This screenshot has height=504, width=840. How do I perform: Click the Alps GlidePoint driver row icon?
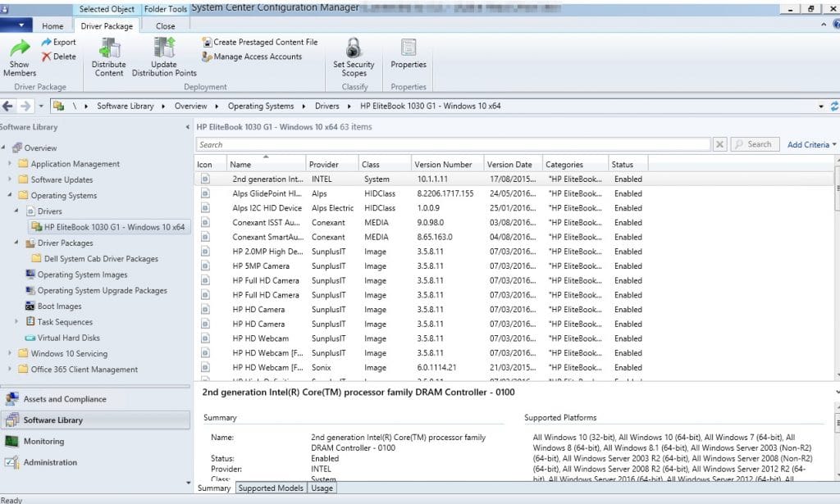tap(205, 193)
